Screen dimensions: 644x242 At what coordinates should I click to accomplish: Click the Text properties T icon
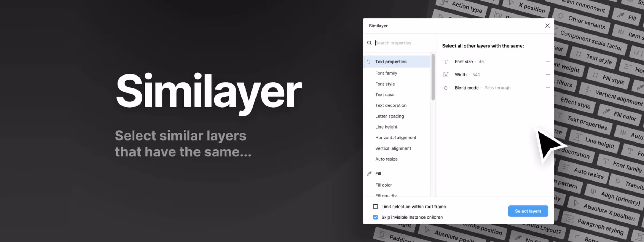(x=369, y=62)
